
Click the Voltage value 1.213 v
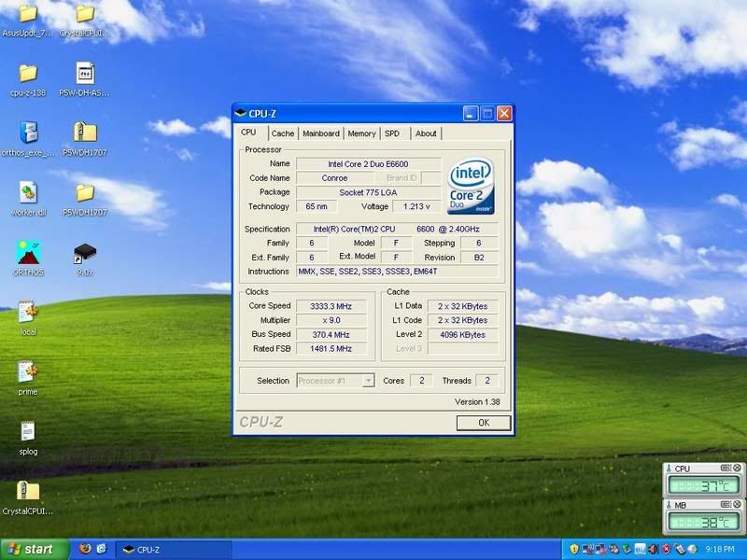(416, 206)
